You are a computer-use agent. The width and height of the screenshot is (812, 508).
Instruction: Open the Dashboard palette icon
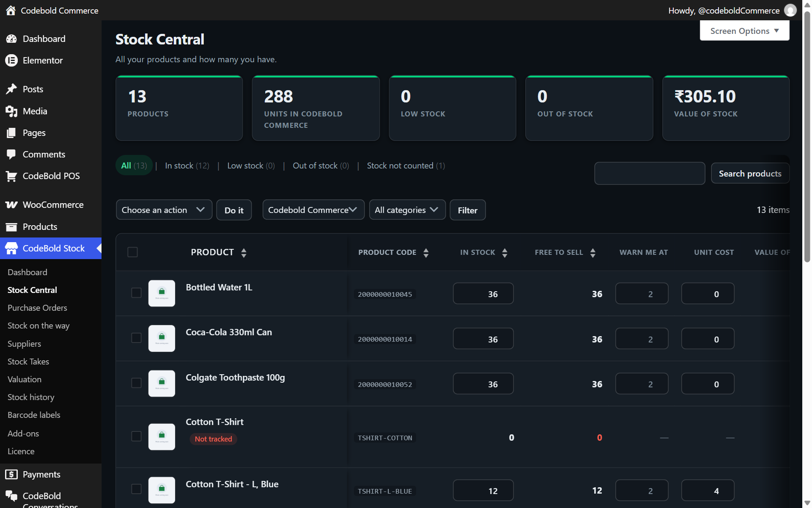(x=11, y=39)
